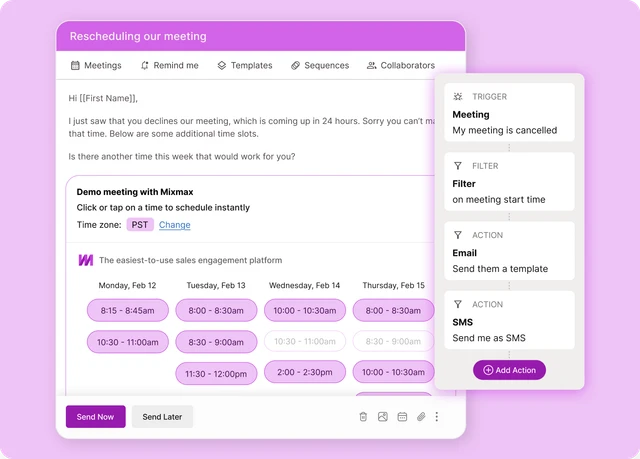Viewport: 640px width, 459px height.
Task: Click the funnel icon on SMS action
Action: [x=458, y=304]
